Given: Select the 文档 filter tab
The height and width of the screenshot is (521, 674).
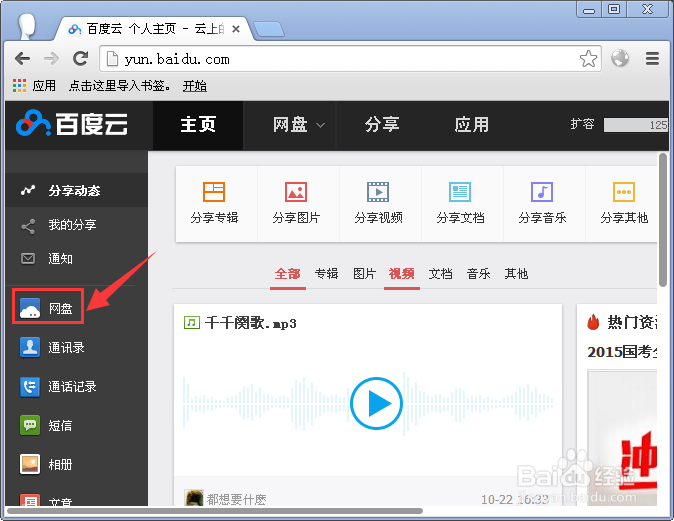Looking at the screenshot, I should [440, 273].
